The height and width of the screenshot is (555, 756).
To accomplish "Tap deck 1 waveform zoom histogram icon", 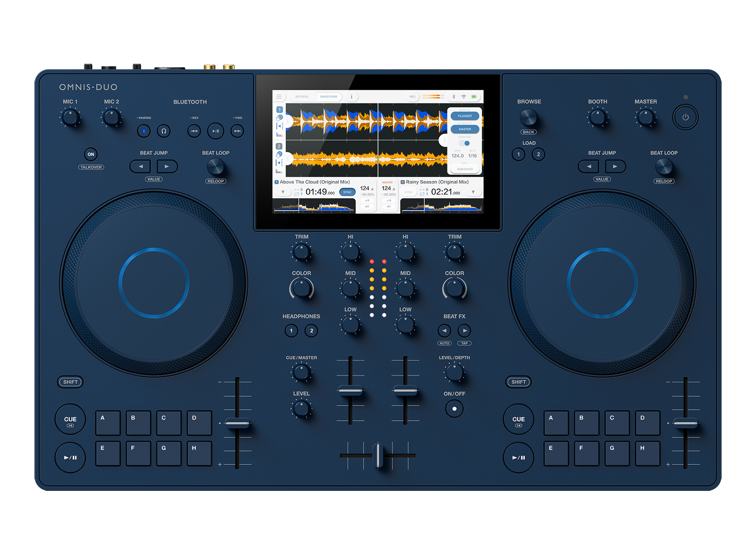I will pos(279,135).
